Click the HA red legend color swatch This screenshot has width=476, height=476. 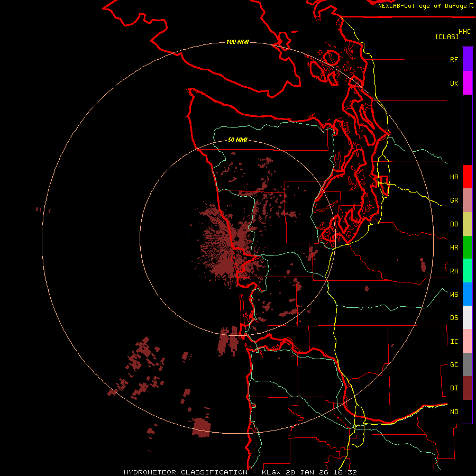[x=467, y=177]
